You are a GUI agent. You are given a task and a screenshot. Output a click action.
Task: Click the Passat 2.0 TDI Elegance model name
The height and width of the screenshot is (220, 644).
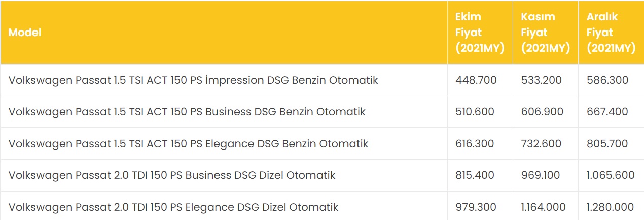coord(173,207)
